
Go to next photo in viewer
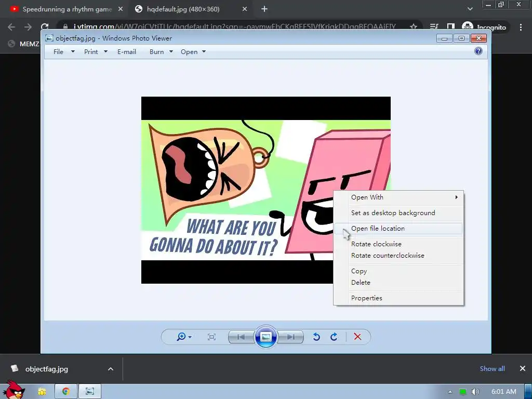(290, 337)
